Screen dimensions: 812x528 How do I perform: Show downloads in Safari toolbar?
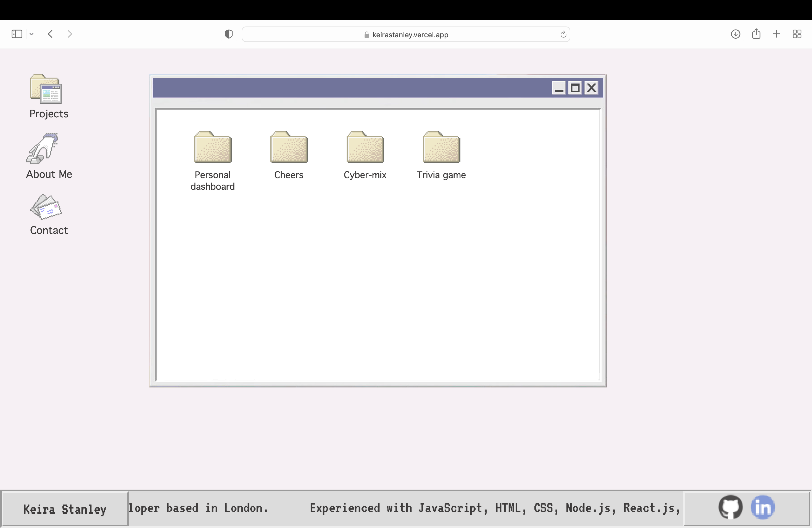(x=735, y=34)
